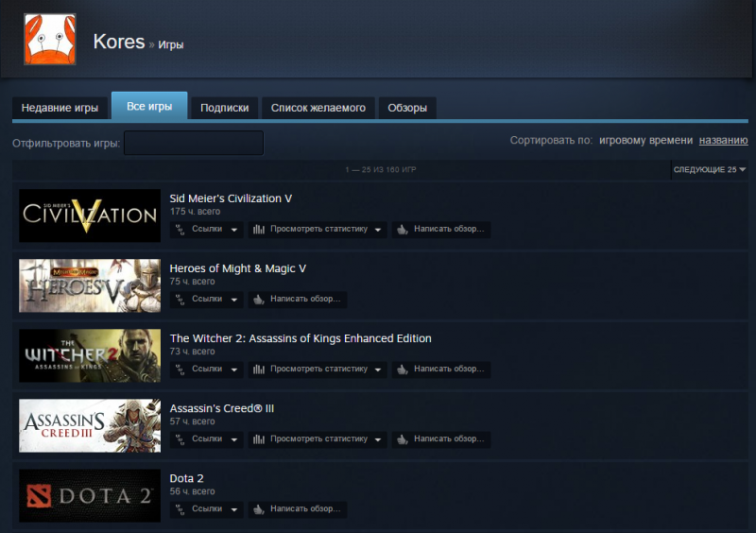Click the Игры breadcrumb text
Screen dimensions: 756x533
(171, 44)
